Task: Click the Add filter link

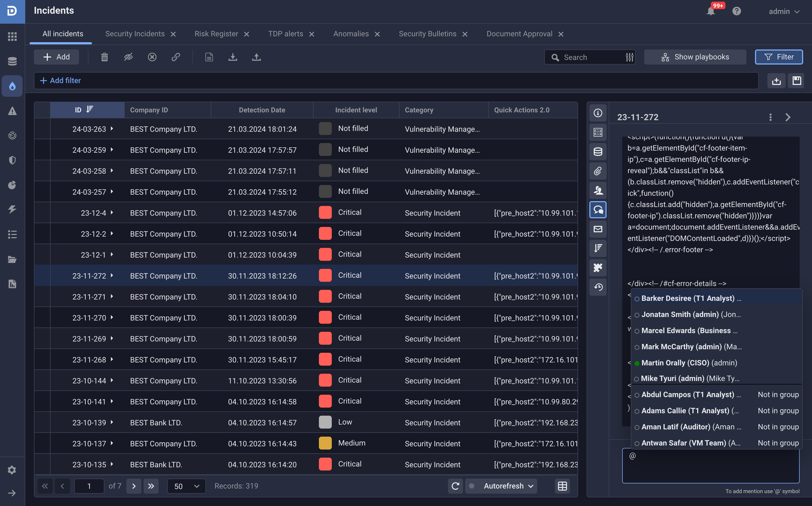Action: pos(60,81)
